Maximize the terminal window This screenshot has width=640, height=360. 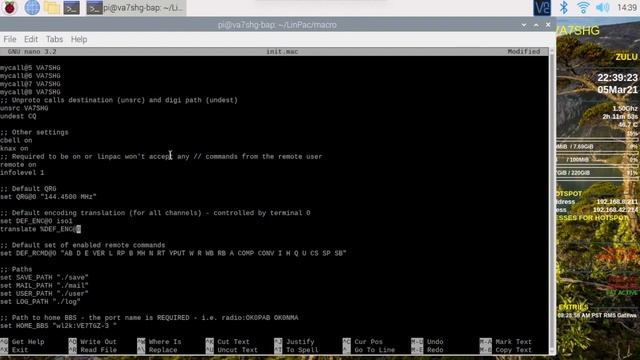click(536, 25)
